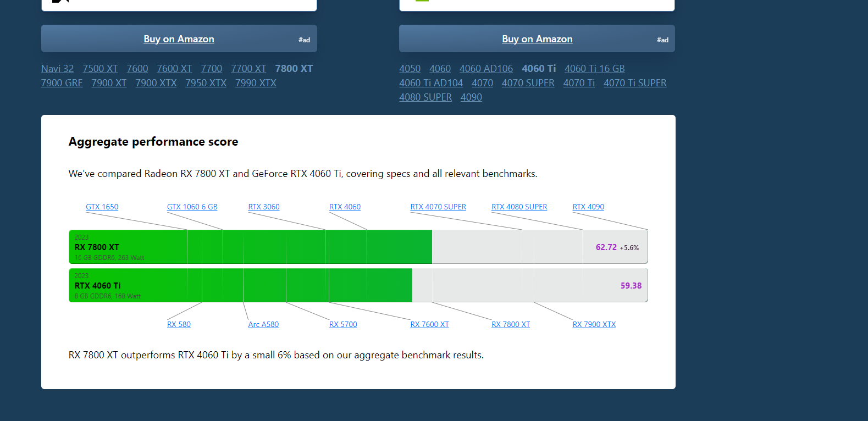
Task: Open the 4070 GPU link
Action: pyautogui.click(x=483, y=83)
